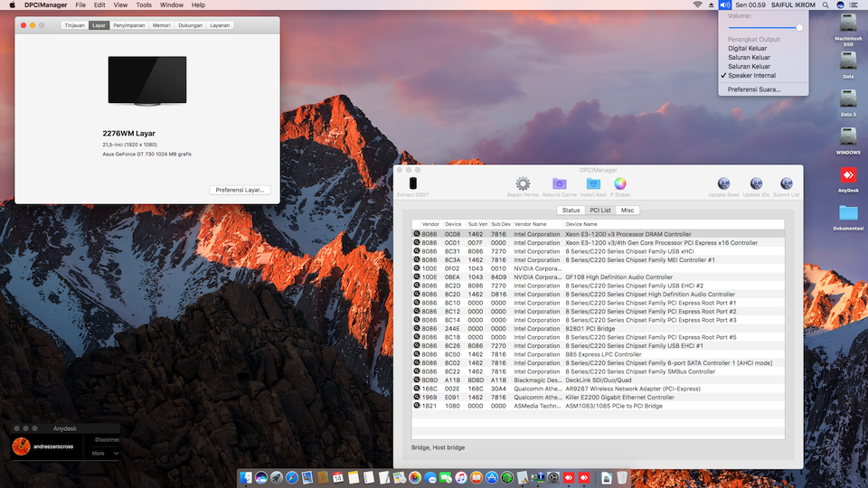The height and width of the screenshot is (488, 868).
Task: Click the Install Kext icon
Action: tap(593, 183)
